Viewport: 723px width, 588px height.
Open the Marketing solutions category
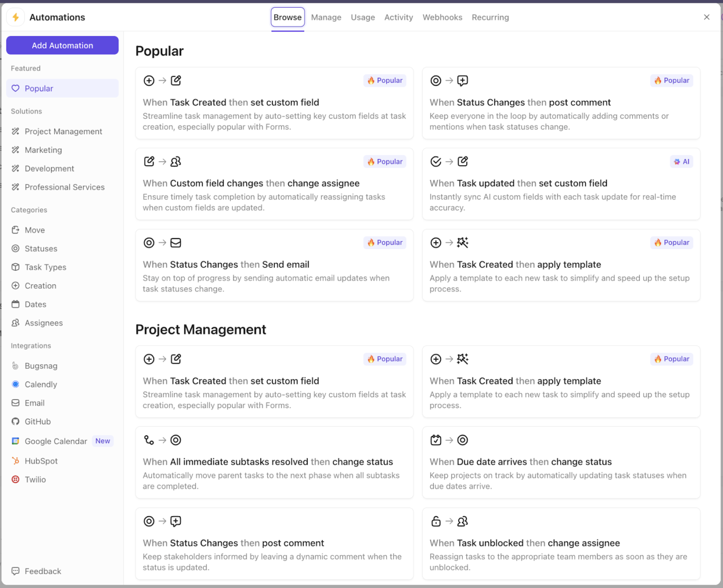[x=43, y=150]
